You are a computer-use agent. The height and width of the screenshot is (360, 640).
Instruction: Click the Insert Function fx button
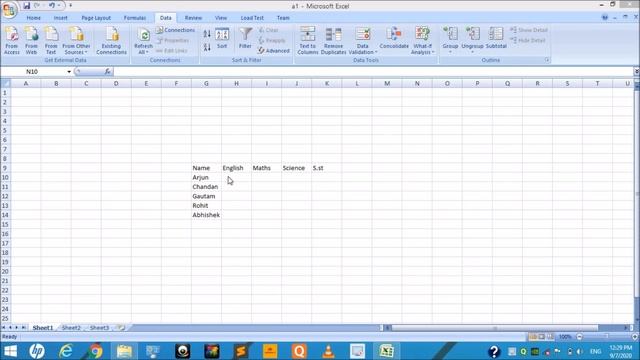click(107, 72)
